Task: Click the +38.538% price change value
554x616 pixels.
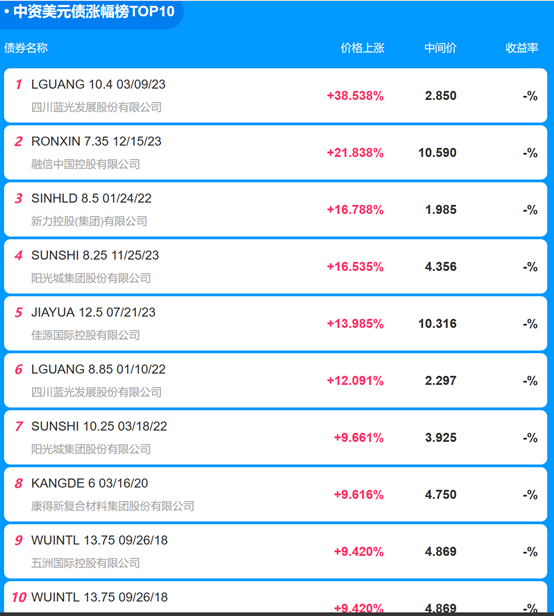Action: coord(355,96)
